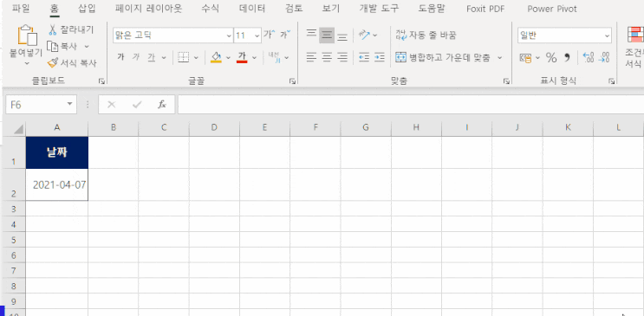Switch to 개발 도구 tab
This screenshot has width=644, height=316.
pyautogui.click(x=379, y=9)
